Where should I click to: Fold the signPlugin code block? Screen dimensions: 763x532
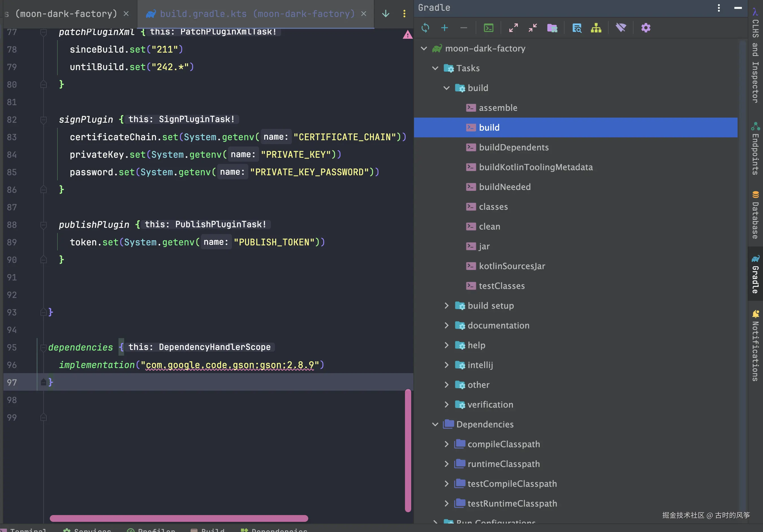(44, 120)
